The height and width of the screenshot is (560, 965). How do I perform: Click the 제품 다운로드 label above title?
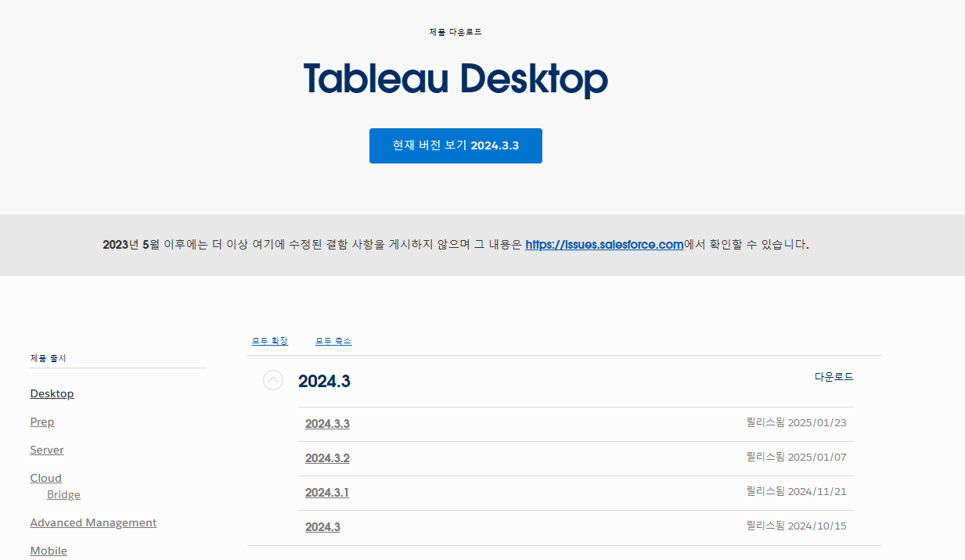pos(455,32)
